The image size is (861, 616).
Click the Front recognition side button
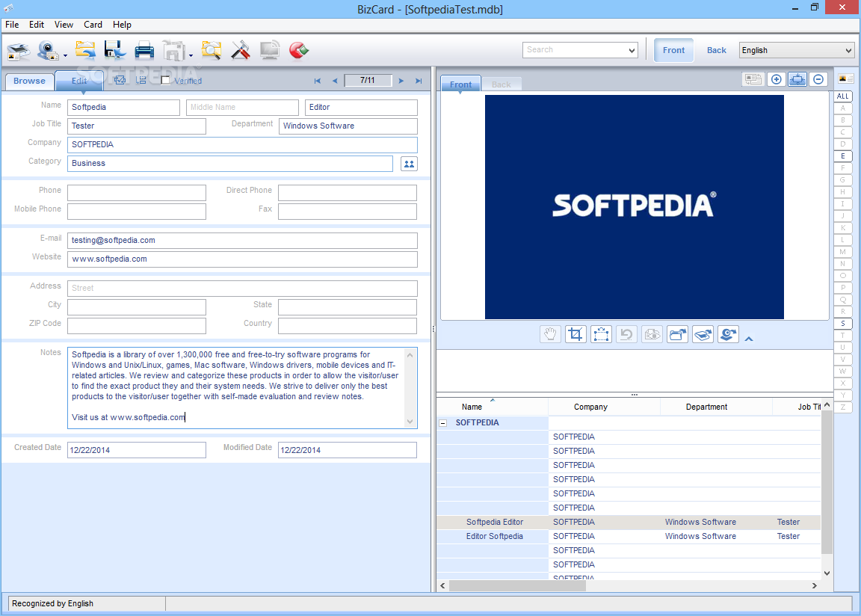pos(673,50)
